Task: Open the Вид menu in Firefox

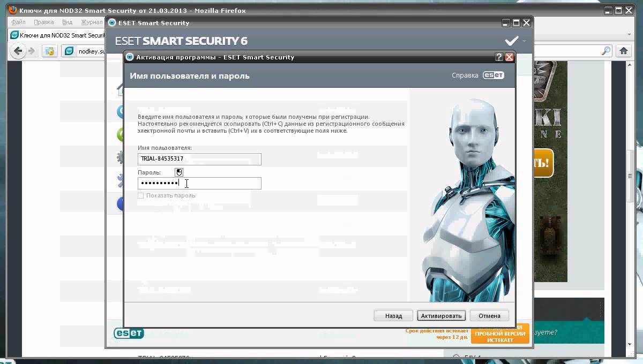Action: pyautogui.click(x=67, y=22)
